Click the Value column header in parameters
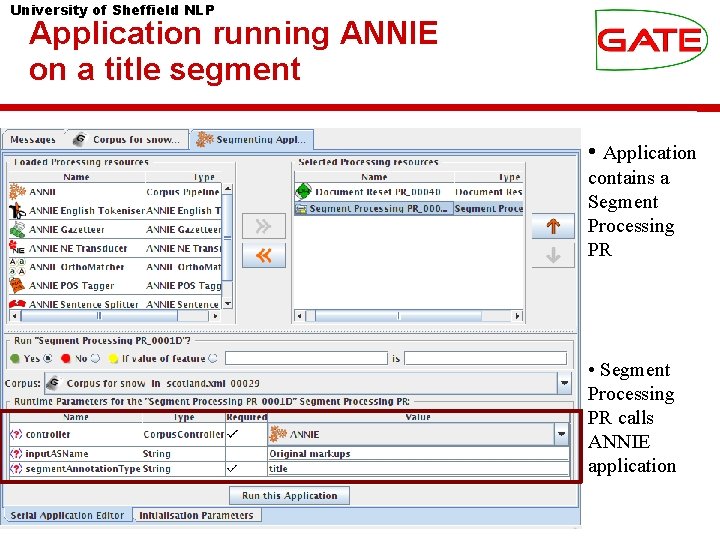 (418, 417)
